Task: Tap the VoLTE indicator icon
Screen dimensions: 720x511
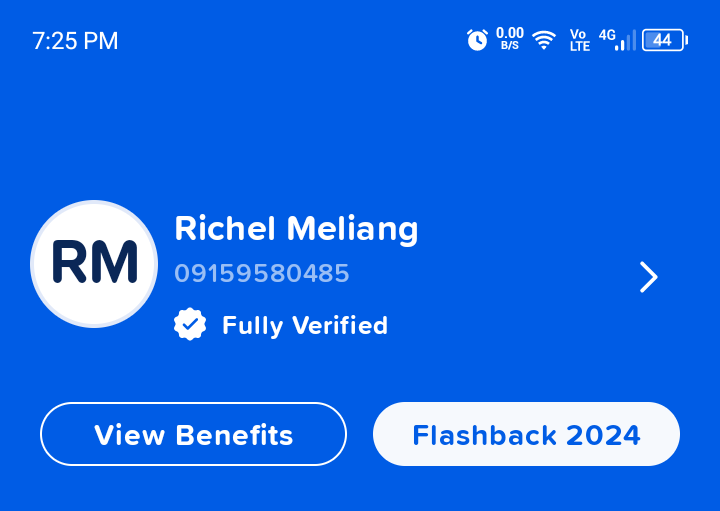Action: (579, 40)
